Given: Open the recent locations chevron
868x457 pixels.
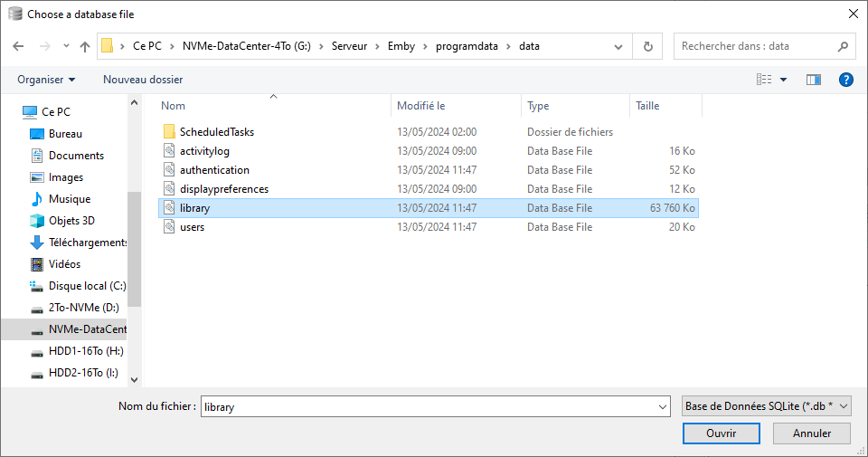Looking at the screenshot, I should click(66, 46).
